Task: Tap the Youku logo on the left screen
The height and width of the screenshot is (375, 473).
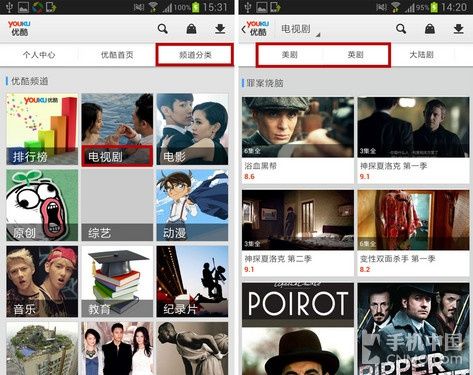Action: tap(19, 28)
